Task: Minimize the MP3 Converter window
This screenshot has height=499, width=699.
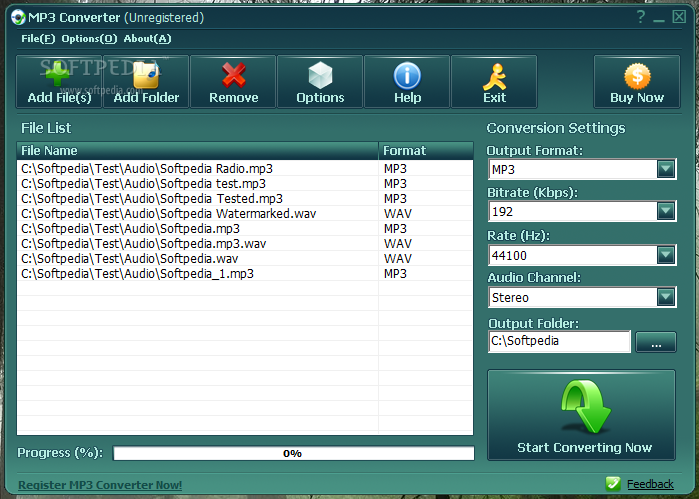Action: click(x=659, y=19)
